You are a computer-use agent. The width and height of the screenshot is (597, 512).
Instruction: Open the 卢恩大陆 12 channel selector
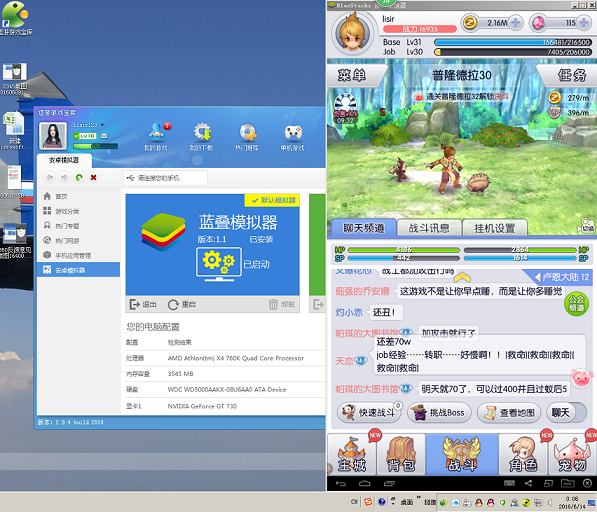point(561,277)
